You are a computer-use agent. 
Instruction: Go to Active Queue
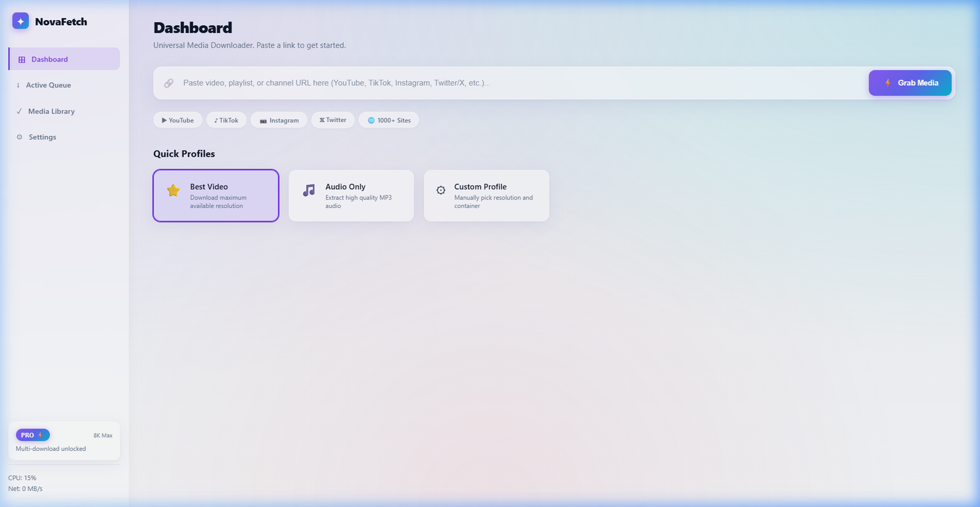(64, 85)
